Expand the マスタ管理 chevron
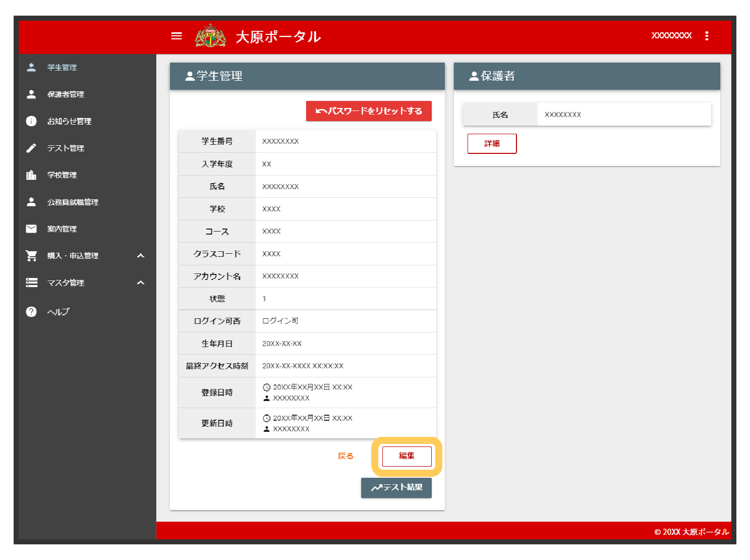Image resolution: width=750 pixels, height=560 pixels. [x=141, y=283]
